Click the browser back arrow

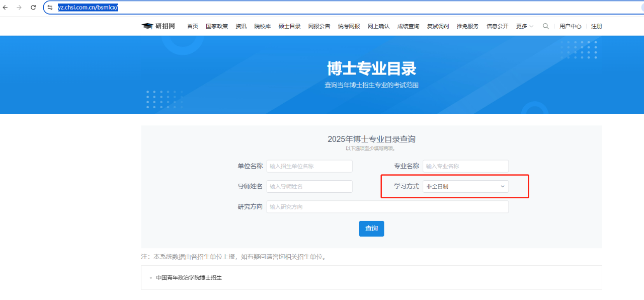6,8
